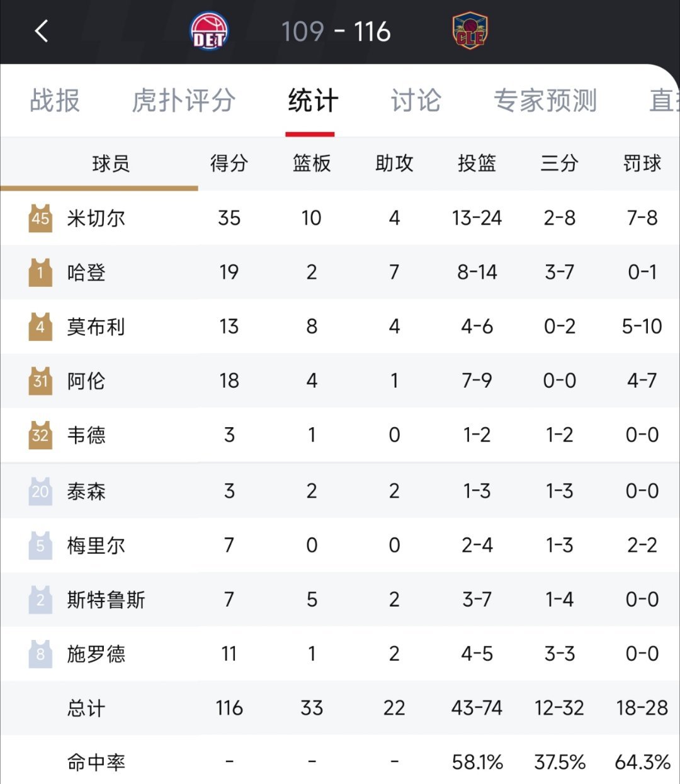680x784 pixels.
Task: Open player 哈登 profile
Action: click(x=86, y=272)
